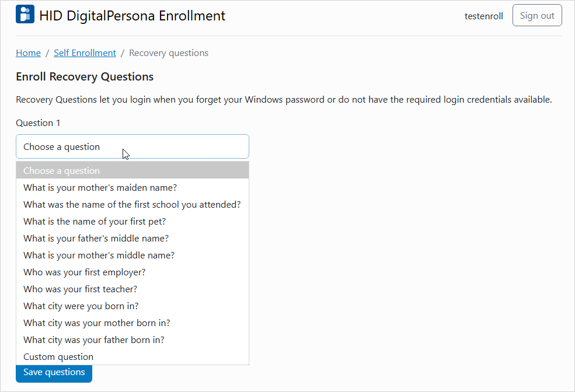Collapse the Question 1 dropdown box
The height and width of the screenshot is (392, 575).
[x=132, y=147]
